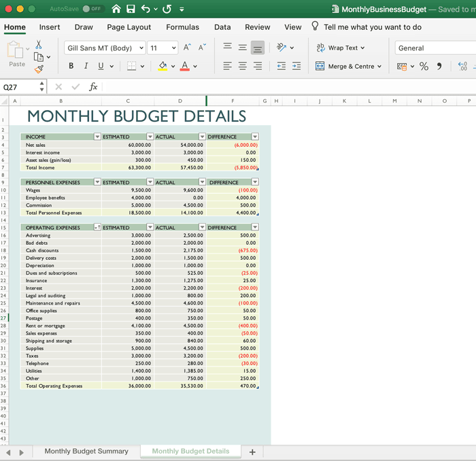The image size is (476, 461).
Task: Align text right
Action: pyautogui.click(x=258, y=66)
